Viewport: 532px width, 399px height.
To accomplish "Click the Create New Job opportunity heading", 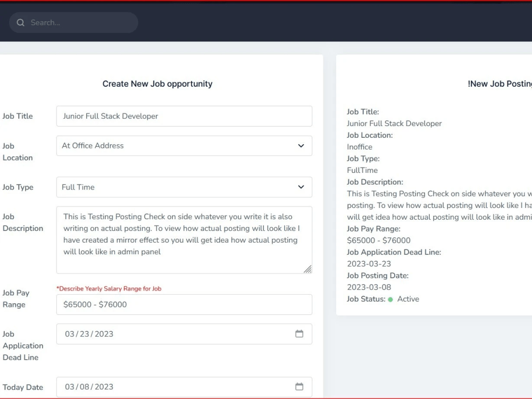I will click(x=157, y=84).
